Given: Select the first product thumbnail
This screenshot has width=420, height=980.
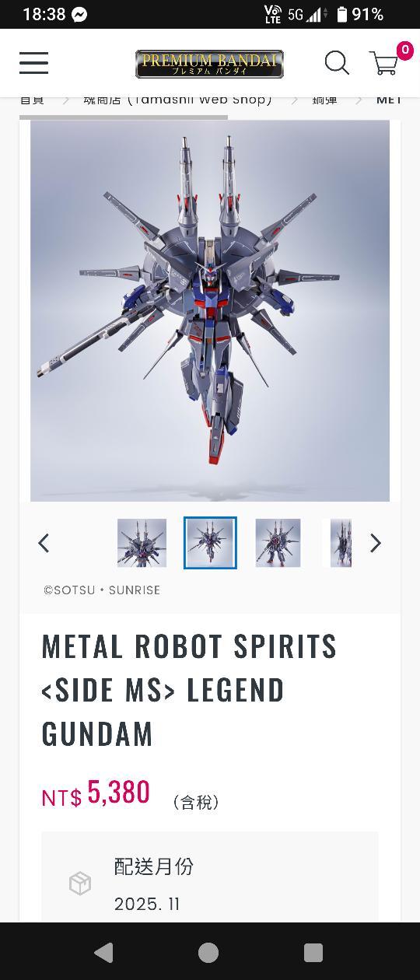Looking at the screenshot, I should [x=142, y=543].
